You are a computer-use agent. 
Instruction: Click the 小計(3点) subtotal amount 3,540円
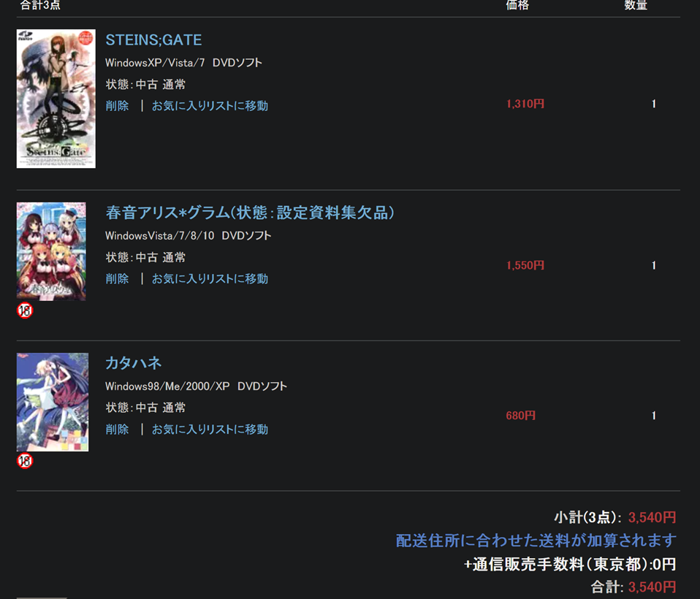point(653,517)
